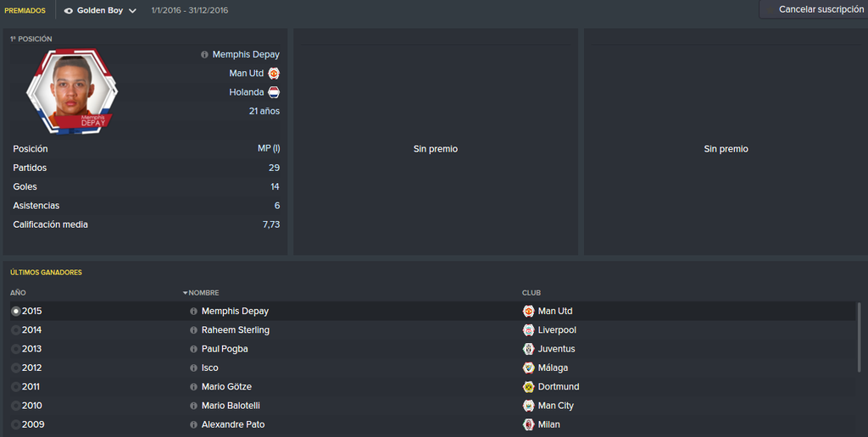Screen dimensions: 868x437
Task: Click the info icon beside Memphis Depay's name in the winner panel
Action: [x=204, y=55]
